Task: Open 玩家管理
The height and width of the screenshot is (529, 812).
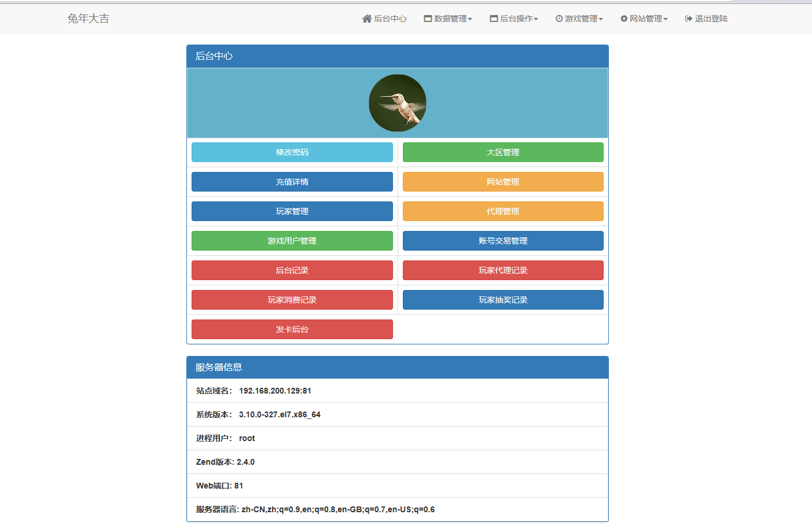Action: click(292, 211)
